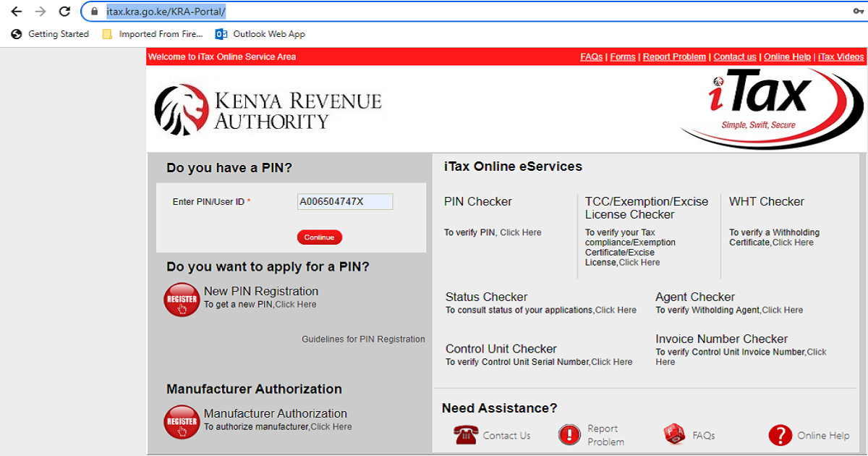Click the TCC/Exemption/Excise License Checker heading
868x456 pixels.
(647, 208)
